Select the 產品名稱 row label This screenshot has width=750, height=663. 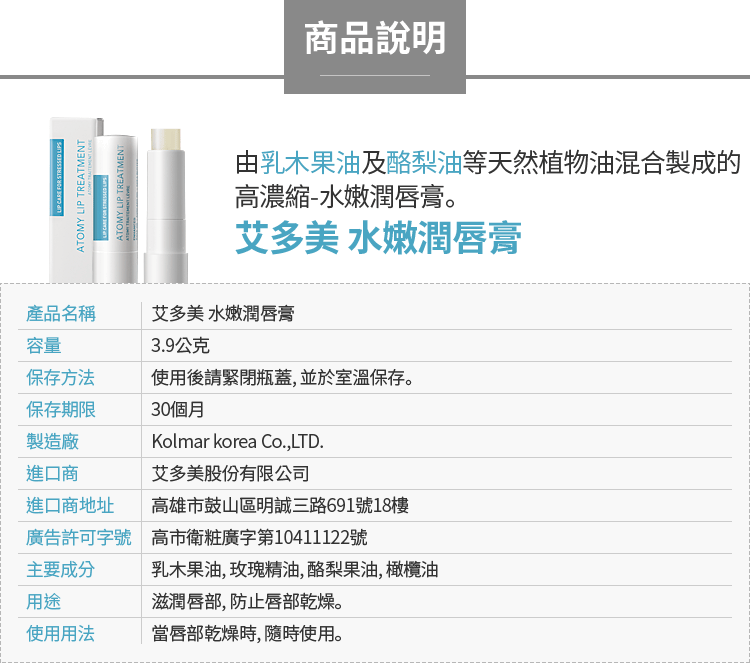point(61,314)
